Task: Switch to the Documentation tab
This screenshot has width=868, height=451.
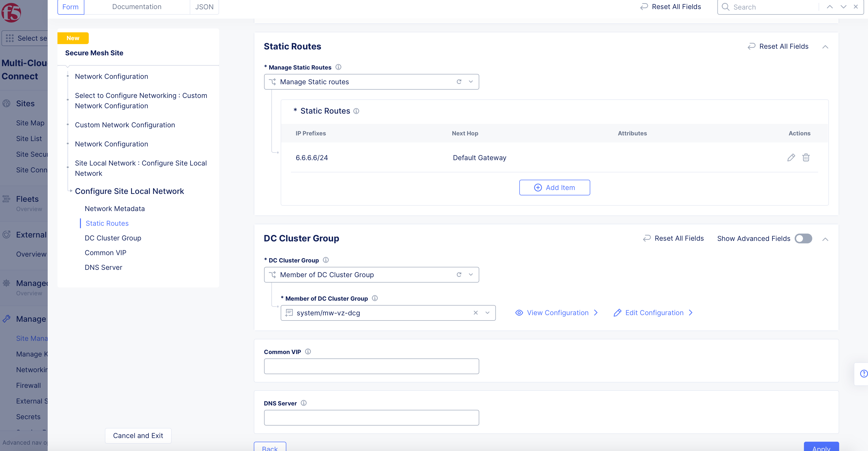Action: 136,7
